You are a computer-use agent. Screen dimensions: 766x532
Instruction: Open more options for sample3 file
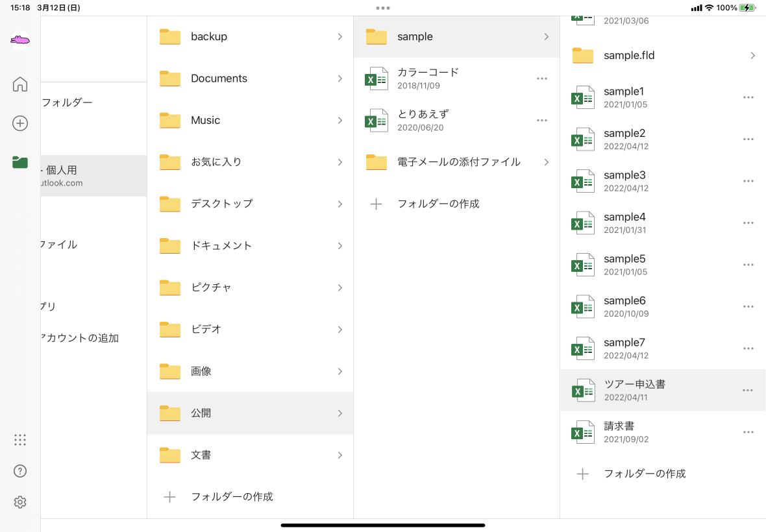click(x=748, y=181)
